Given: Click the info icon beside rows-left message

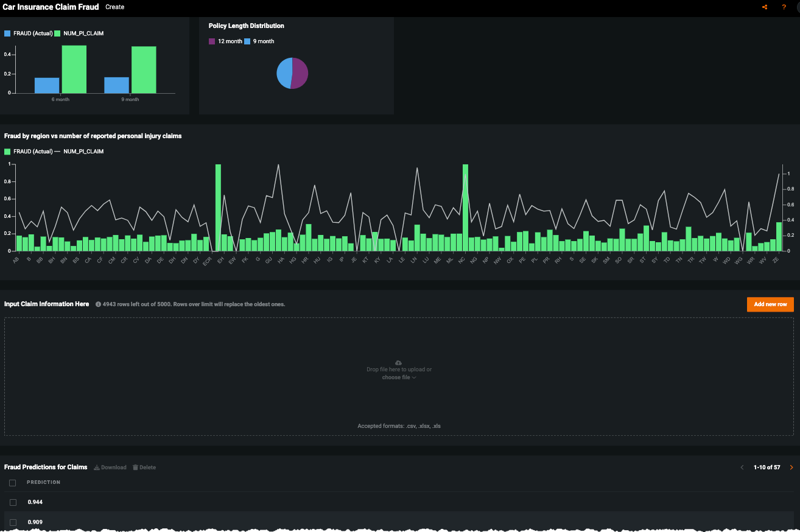Looking at the screenshot, I should click(98, 304).
